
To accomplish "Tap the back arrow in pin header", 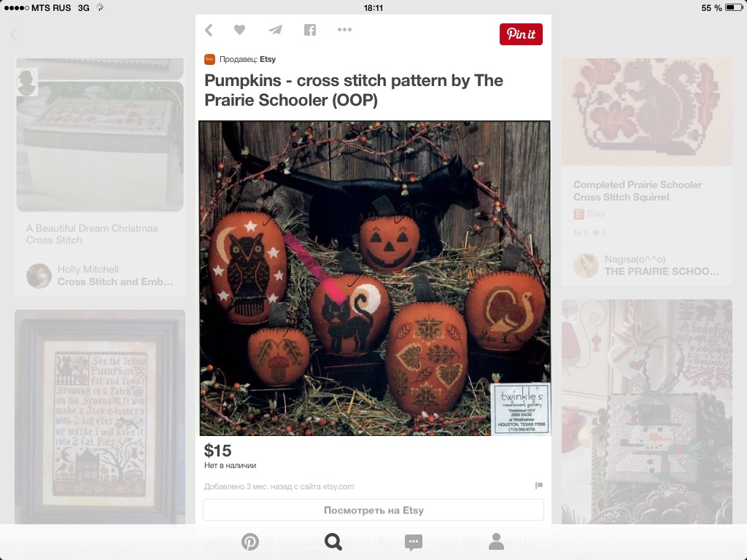I will pyautogui.click(x=209, y=30).
